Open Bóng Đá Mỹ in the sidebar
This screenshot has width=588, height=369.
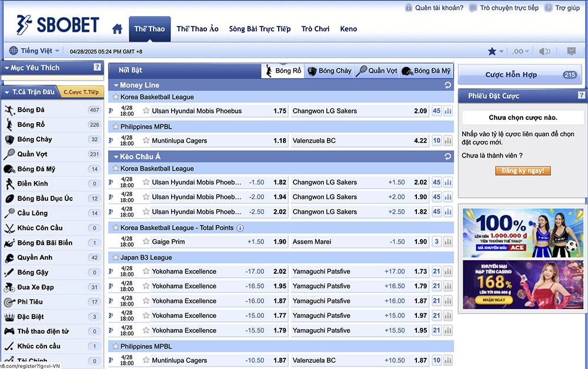coord(52,169)
